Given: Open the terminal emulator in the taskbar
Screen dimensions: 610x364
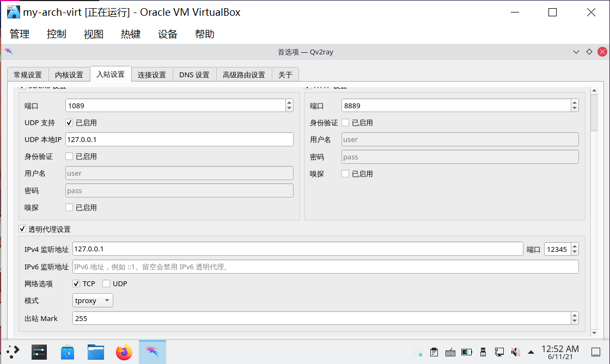Looking at the screenshot, I should click(39, 351).
